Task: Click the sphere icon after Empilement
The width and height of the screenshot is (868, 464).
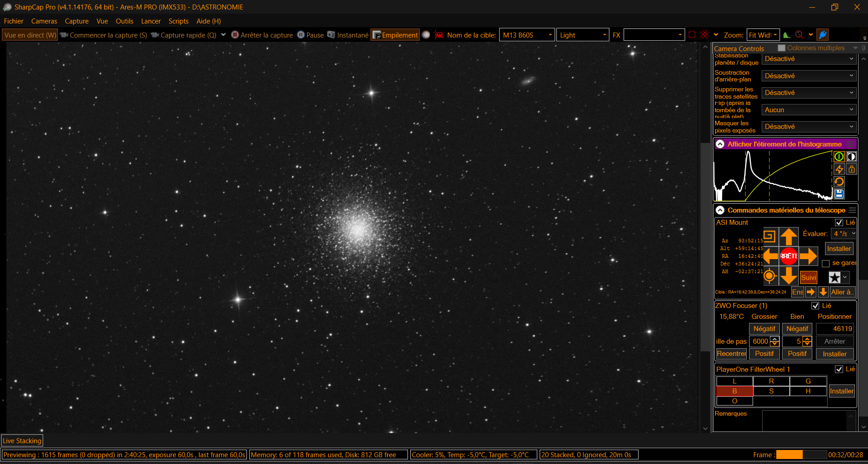Action: coord(426,35)
